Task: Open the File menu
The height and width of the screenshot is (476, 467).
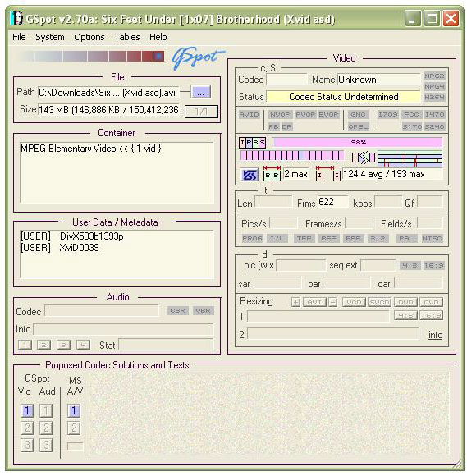Action: tap(19, 37)
